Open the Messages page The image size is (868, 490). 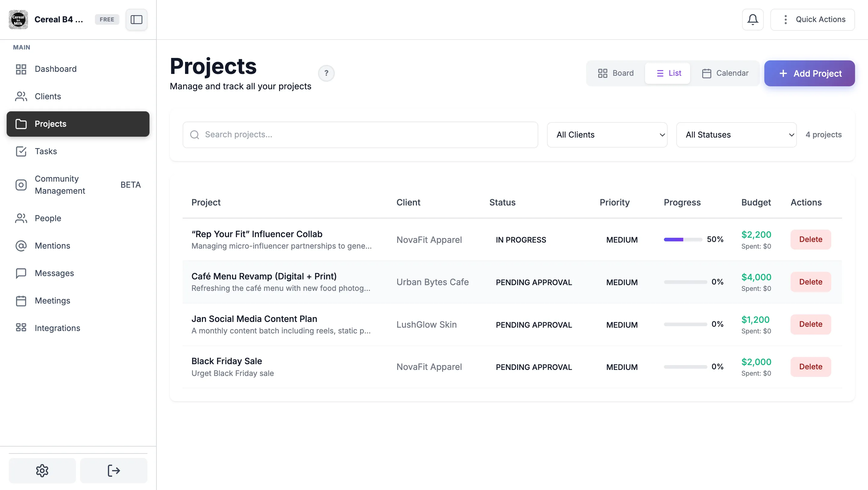point(54,273)
